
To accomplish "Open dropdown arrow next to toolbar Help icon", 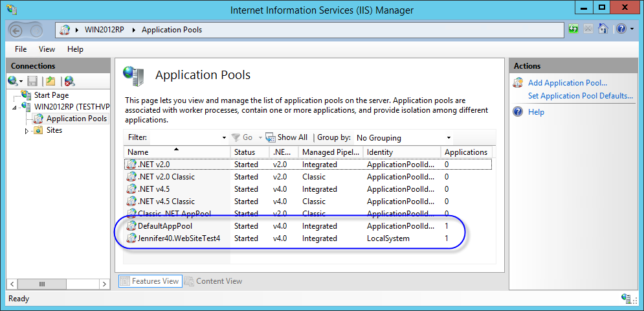I will pos(631,29).
